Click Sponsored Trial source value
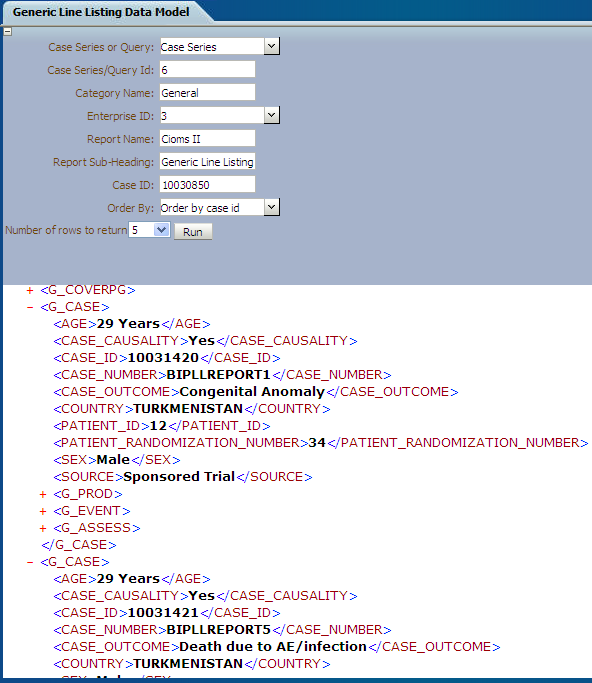 179,477
